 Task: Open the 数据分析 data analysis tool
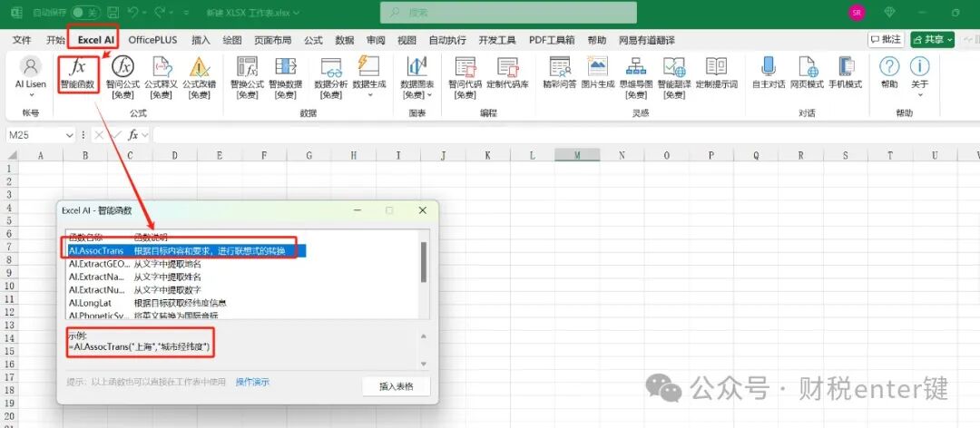tap(330, 77)
